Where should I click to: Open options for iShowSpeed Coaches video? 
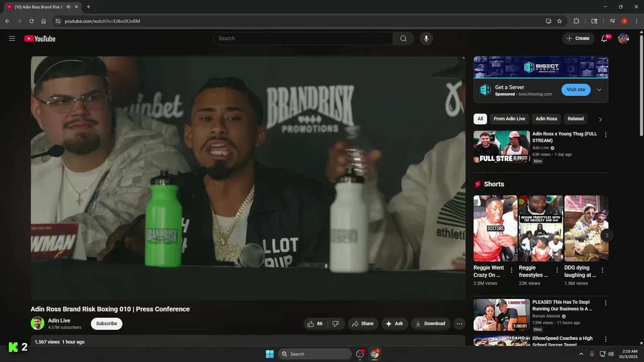click(x=606, y=339)
